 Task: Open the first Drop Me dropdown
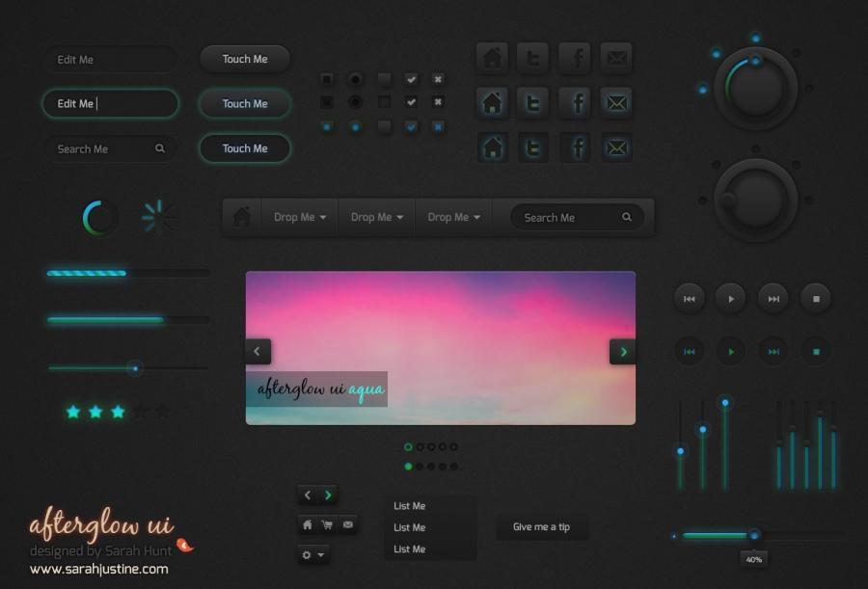pyautogui.click(x=300, y=218)
